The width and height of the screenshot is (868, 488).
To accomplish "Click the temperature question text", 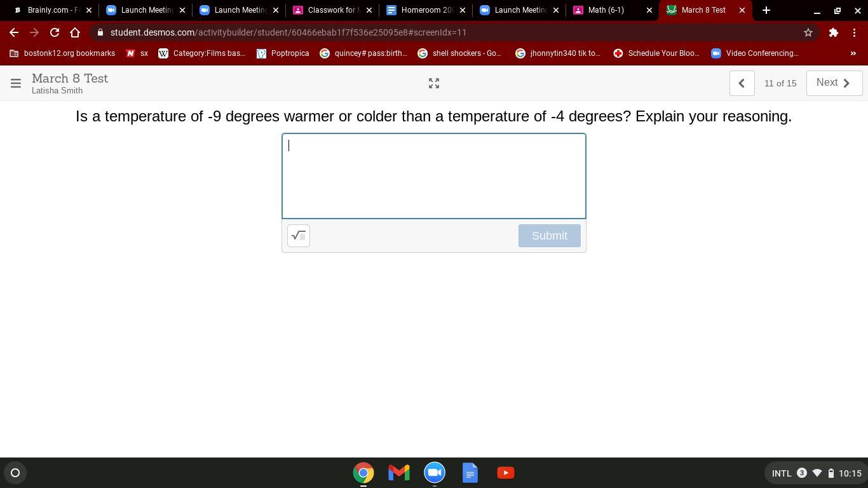I will (x=434, y=116).
